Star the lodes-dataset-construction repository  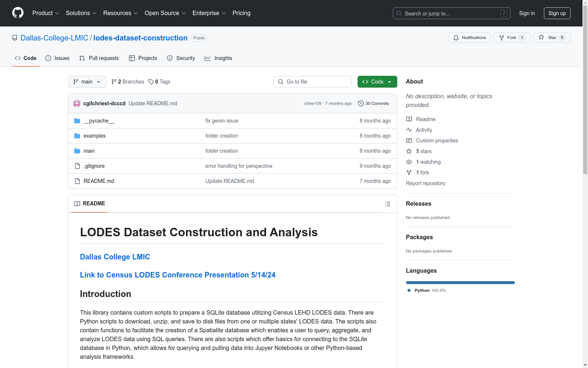(x=552, y=38)
